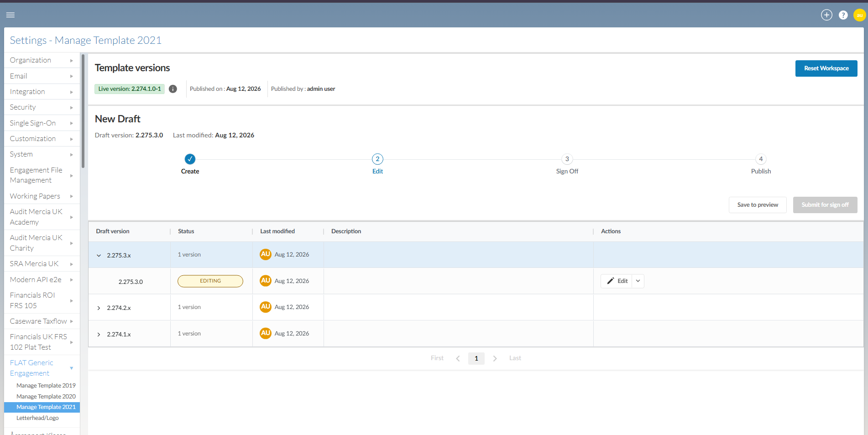This screenshot has height=435, width=868.
Task: Expand the Email settings section
Action: (42, 76)
